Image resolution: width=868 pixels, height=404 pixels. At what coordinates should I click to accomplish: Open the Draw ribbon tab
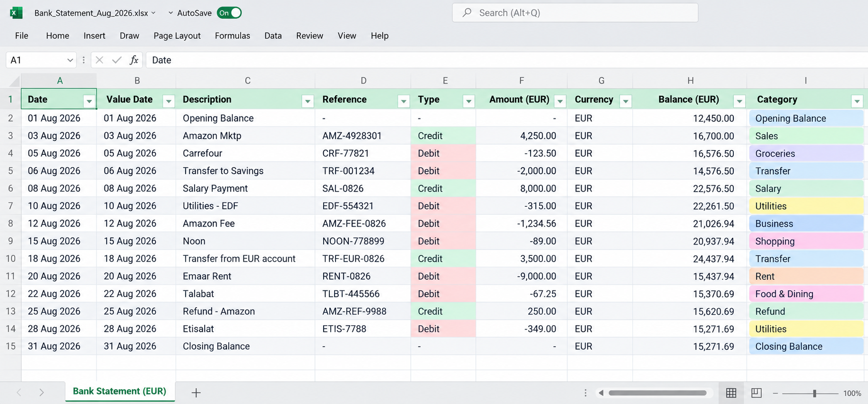pos(129,35)
